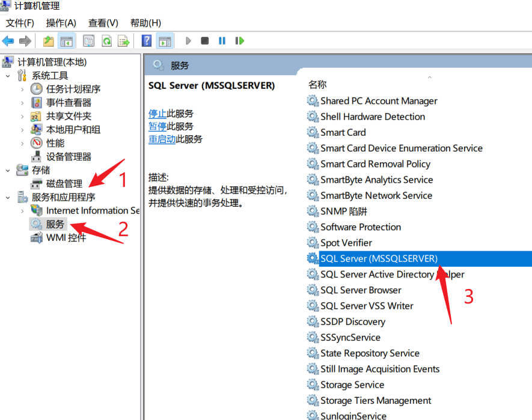Select Storage Tiers Management service
This screenshot has width=532, height=420.
(376, 401)
